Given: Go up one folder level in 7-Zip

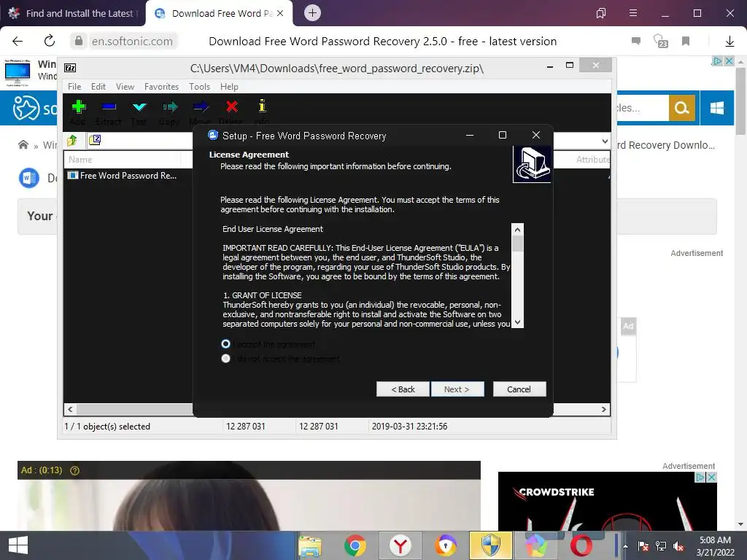Looking at the screenshot, I should tap(72, 140).
